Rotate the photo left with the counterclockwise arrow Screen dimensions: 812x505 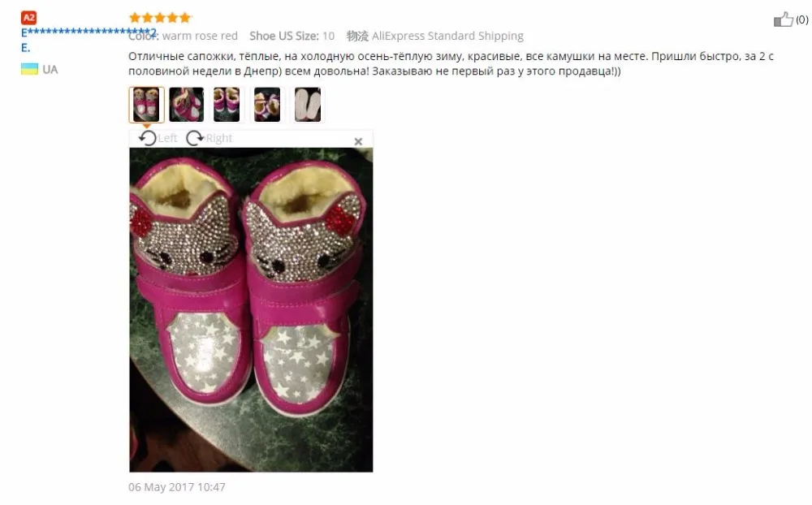tap(147, 138)
